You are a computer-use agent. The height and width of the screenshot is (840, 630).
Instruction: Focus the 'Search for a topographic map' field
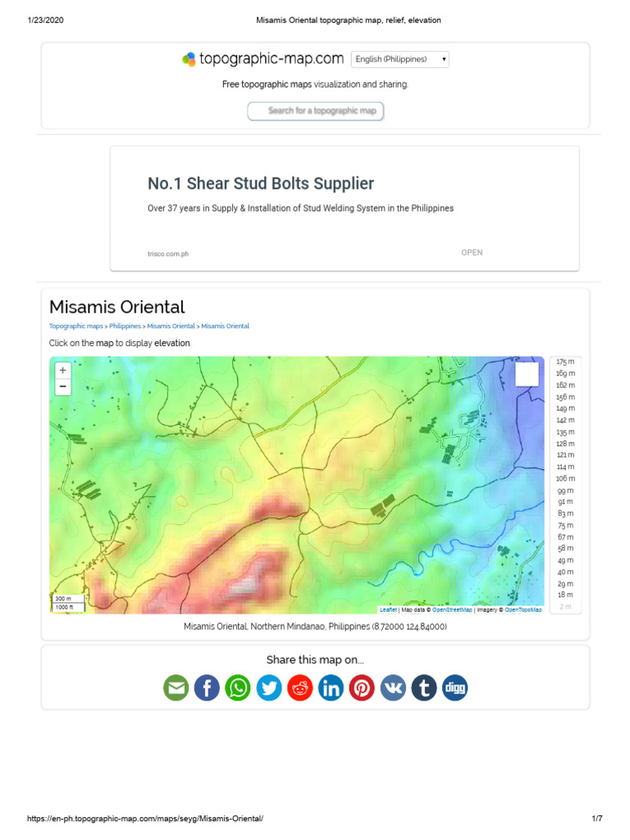(x=316, y=111)
